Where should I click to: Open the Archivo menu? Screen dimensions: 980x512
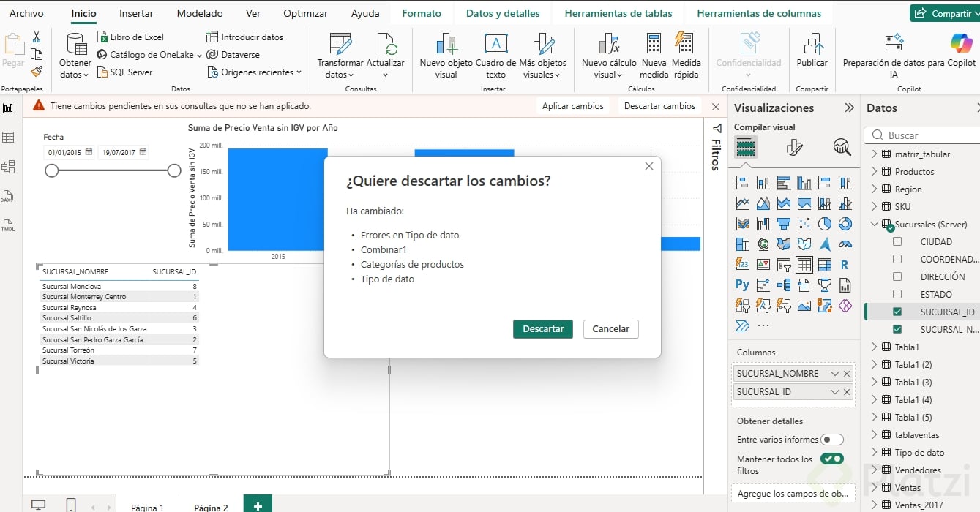point(26,13)
